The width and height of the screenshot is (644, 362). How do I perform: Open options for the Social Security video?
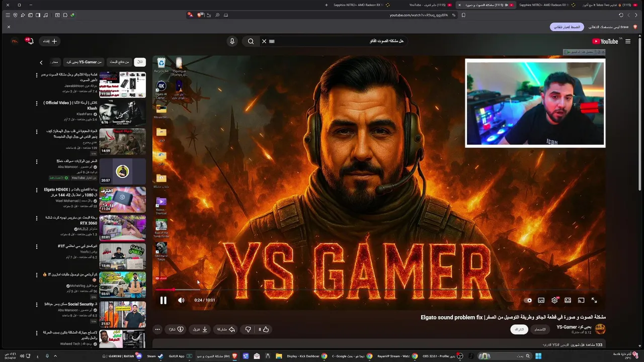(36, 305)
